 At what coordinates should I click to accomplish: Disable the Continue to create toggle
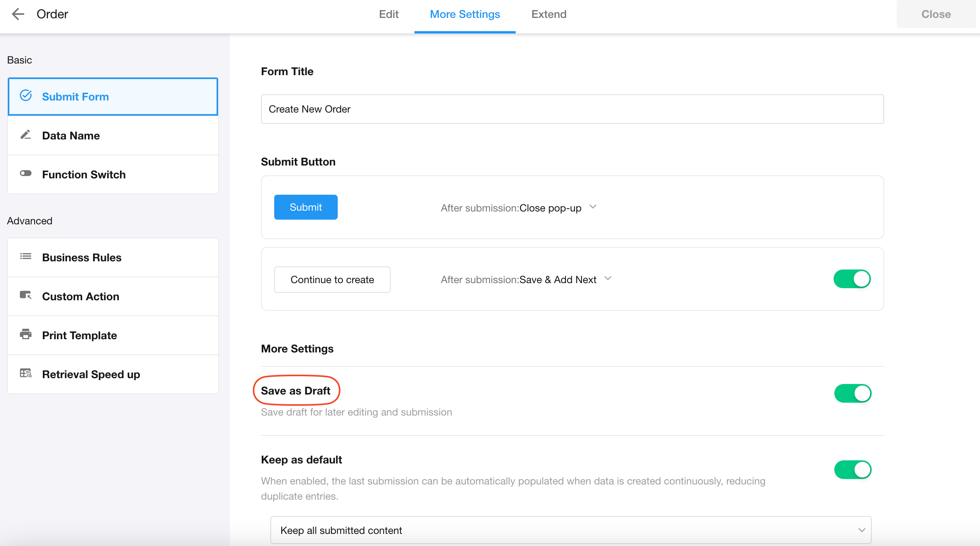tap(852, 279)
